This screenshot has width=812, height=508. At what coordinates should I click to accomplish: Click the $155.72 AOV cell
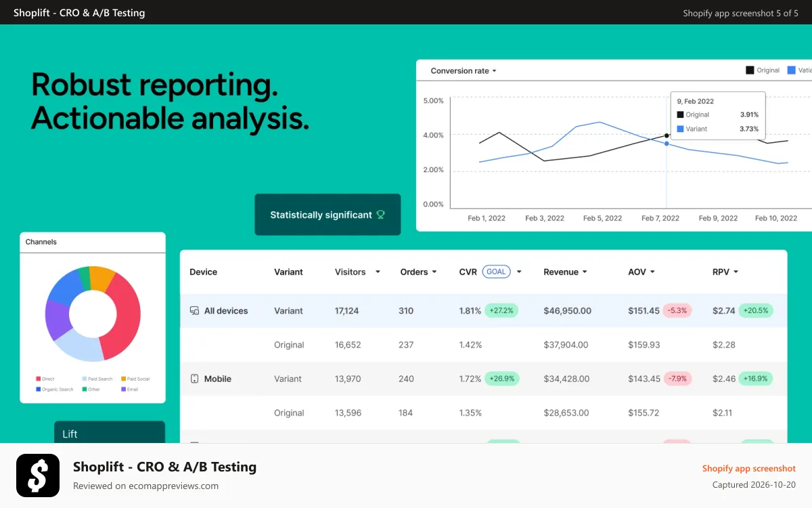(644, 412)
